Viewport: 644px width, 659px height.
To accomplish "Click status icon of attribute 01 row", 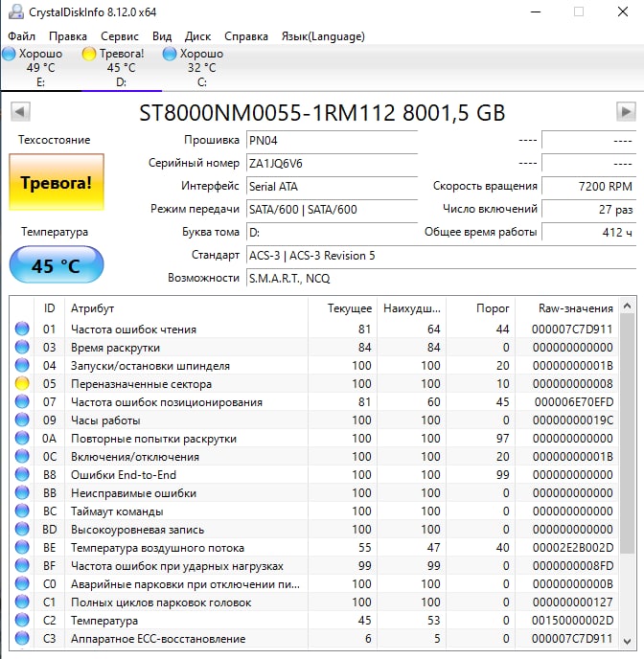I will coord(22,329).
